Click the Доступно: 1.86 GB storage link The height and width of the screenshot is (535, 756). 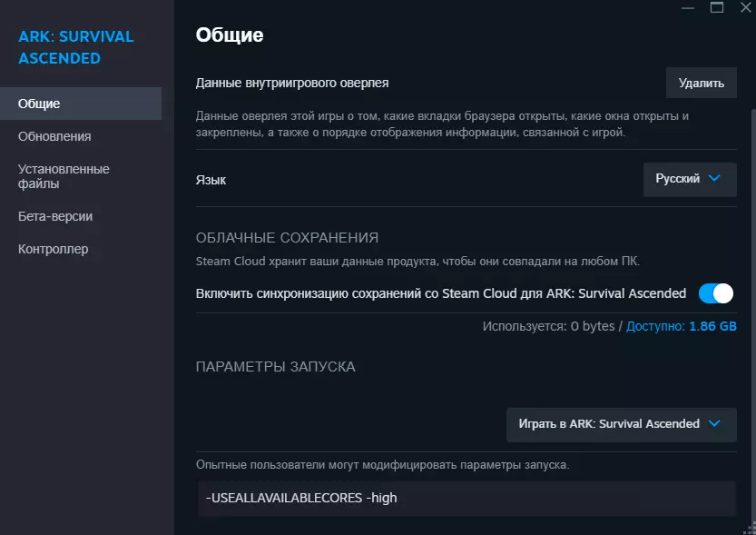click(681, 325)
